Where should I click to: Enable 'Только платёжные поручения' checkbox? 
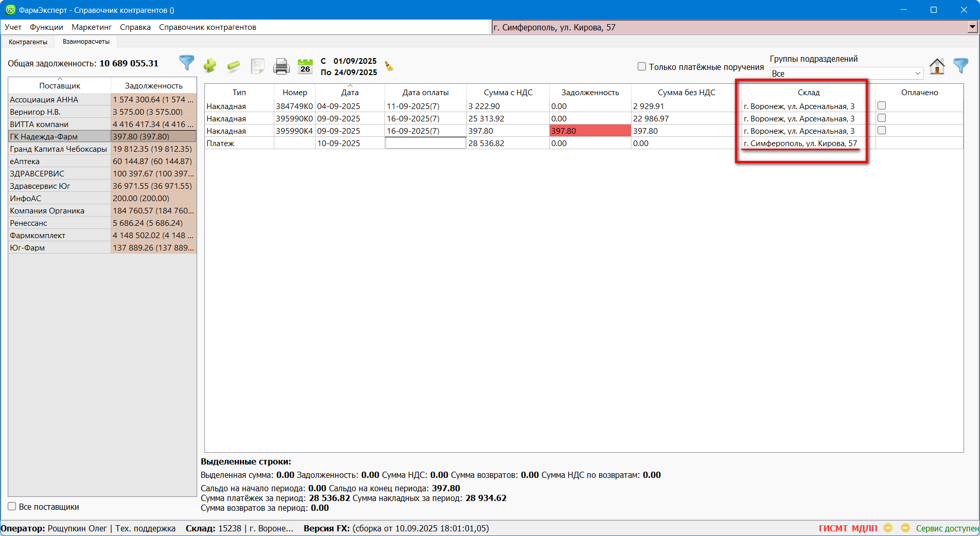642,66
